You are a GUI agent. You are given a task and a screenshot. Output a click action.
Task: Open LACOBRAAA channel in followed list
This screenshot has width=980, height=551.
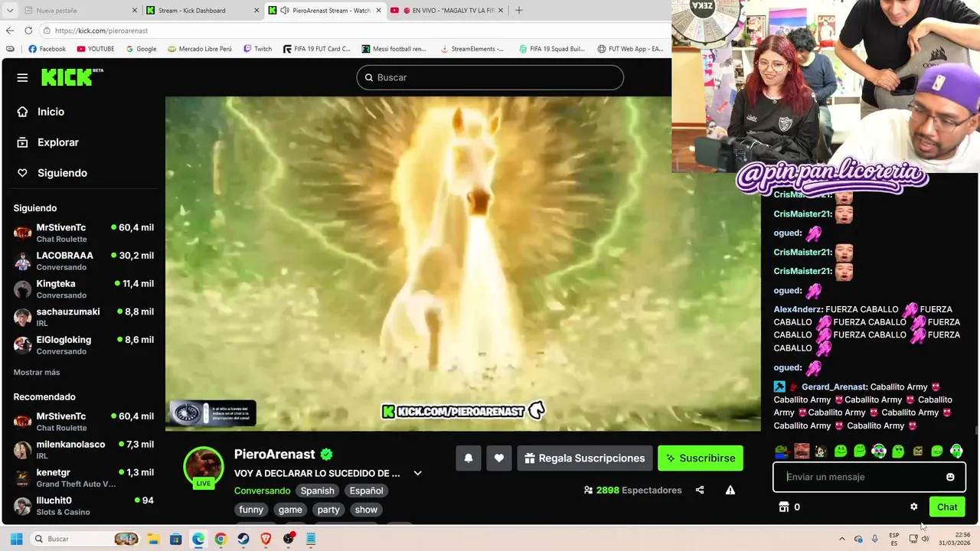tap(83, 261)
